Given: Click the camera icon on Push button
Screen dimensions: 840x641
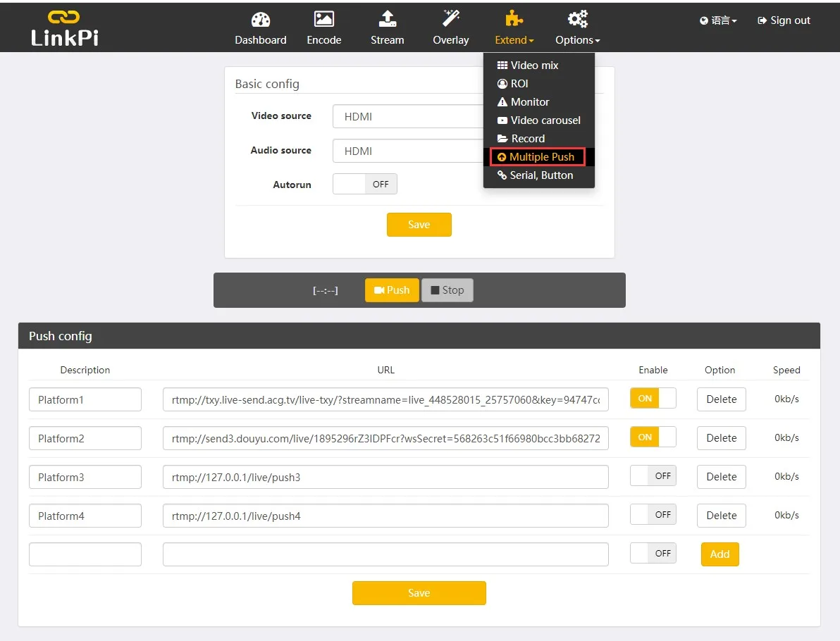Looking at the screenshot, I should pos(379,290).
